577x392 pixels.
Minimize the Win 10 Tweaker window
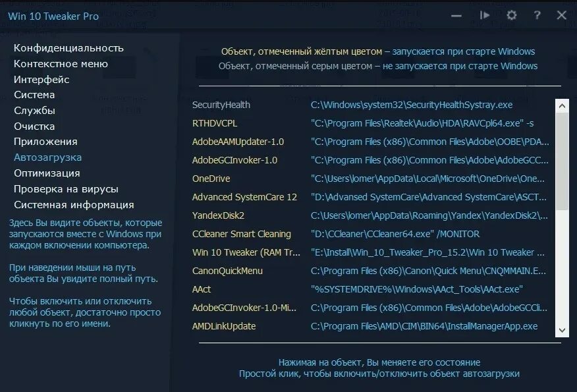(456, 16)
